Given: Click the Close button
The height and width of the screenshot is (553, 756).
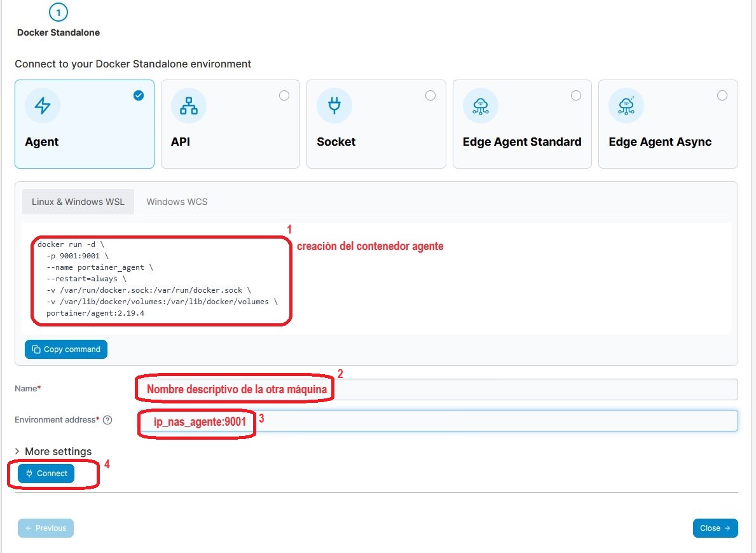Looking at the screenshot, I should pos(715,528).
